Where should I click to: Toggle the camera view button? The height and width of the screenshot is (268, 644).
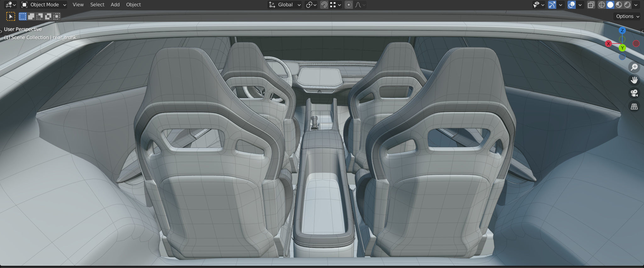[x=634, y=93]
